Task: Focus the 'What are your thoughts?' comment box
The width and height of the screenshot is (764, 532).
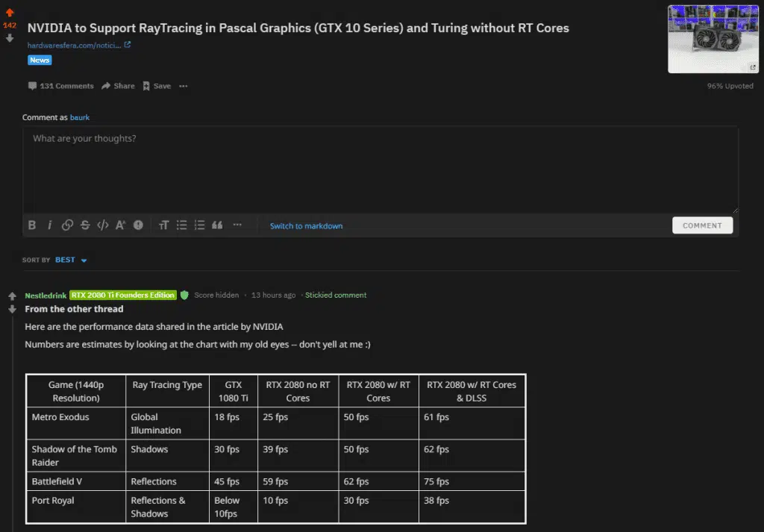Action: [380, 169]
